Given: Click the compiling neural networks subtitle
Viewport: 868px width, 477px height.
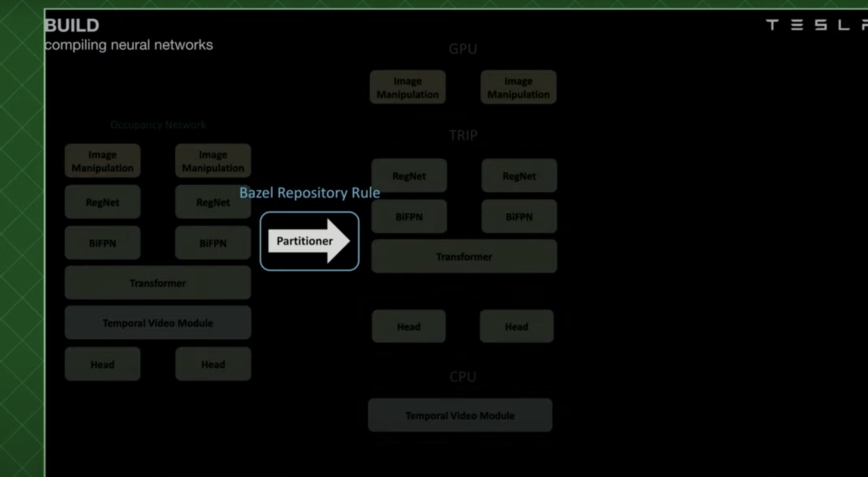Looking at the screenshot, I should click(x=129, y=45).
